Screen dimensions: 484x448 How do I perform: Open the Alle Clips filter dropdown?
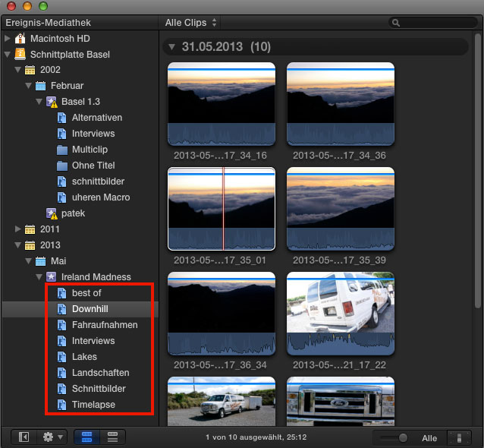pyautogui.click(x=191, y=23)
